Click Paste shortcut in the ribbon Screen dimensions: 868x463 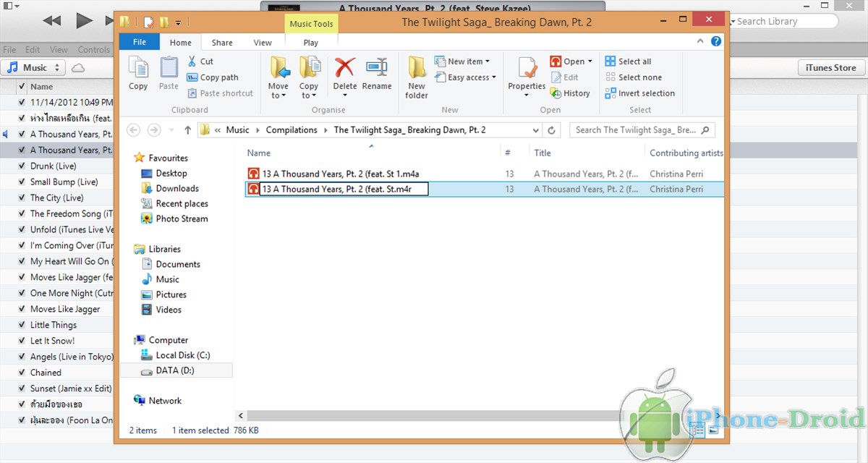coord(220,93)
